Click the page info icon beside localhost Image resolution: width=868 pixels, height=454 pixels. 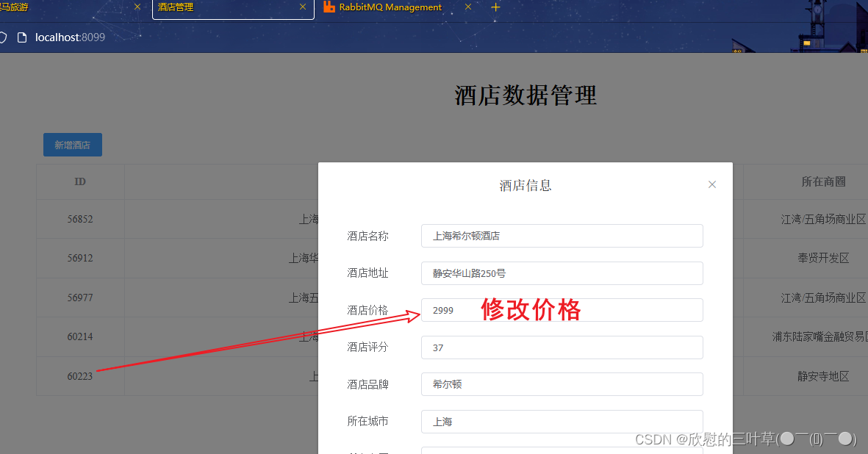[x=22, y=37]
